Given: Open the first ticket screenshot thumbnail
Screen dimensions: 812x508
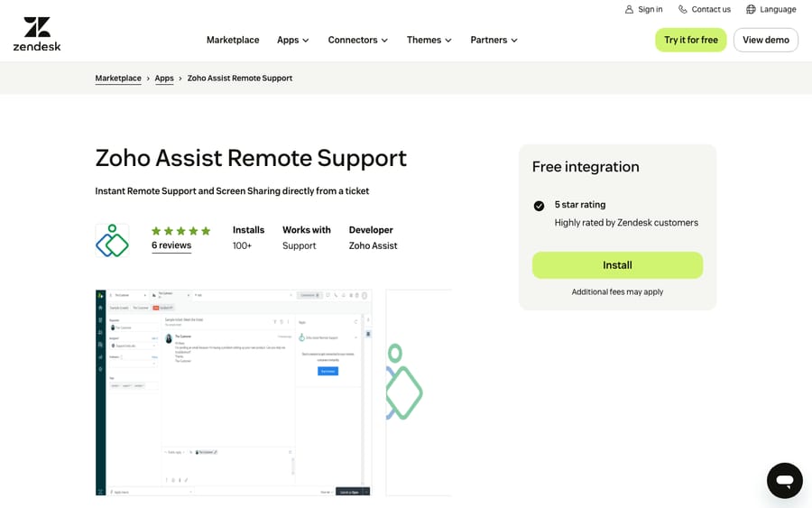Looking at the screenshot, I should tap(234, 393).
